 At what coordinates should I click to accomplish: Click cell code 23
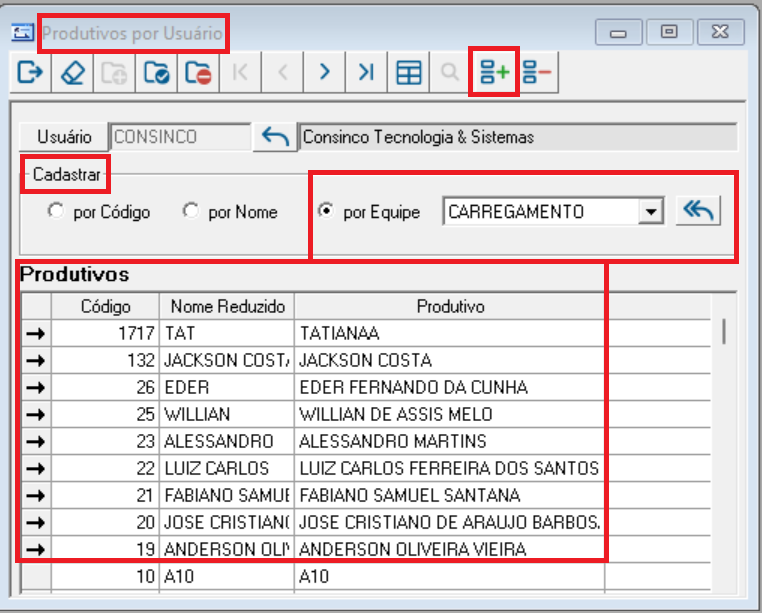105,441
